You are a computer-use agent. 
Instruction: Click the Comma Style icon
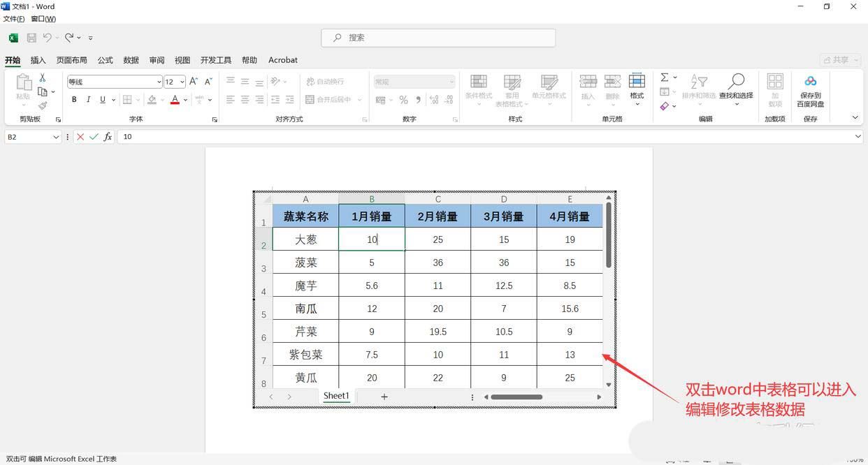[419, 100]
